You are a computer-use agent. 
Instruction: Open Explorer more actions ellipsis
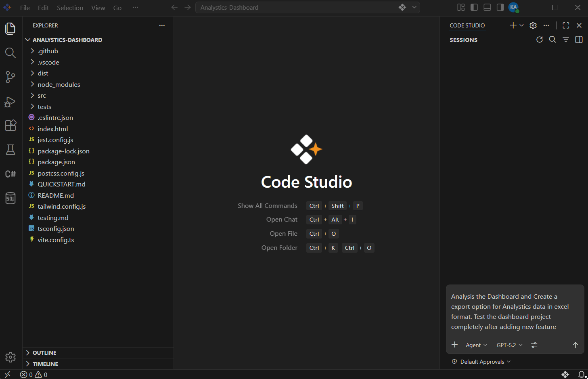[x=162, y=25]
